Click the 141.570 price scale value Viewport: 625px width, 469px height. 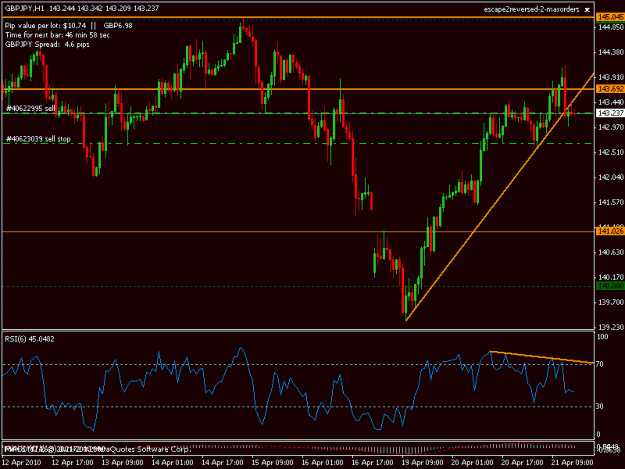pyautogui.click(x=611, y=202)
